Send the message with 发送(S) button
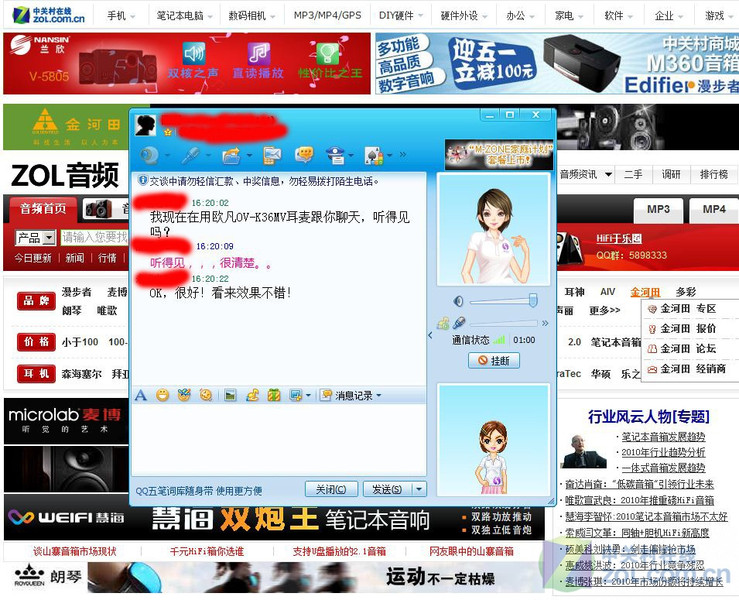The width and height of the screenshot is (739, 600). [x=388, y=489]
